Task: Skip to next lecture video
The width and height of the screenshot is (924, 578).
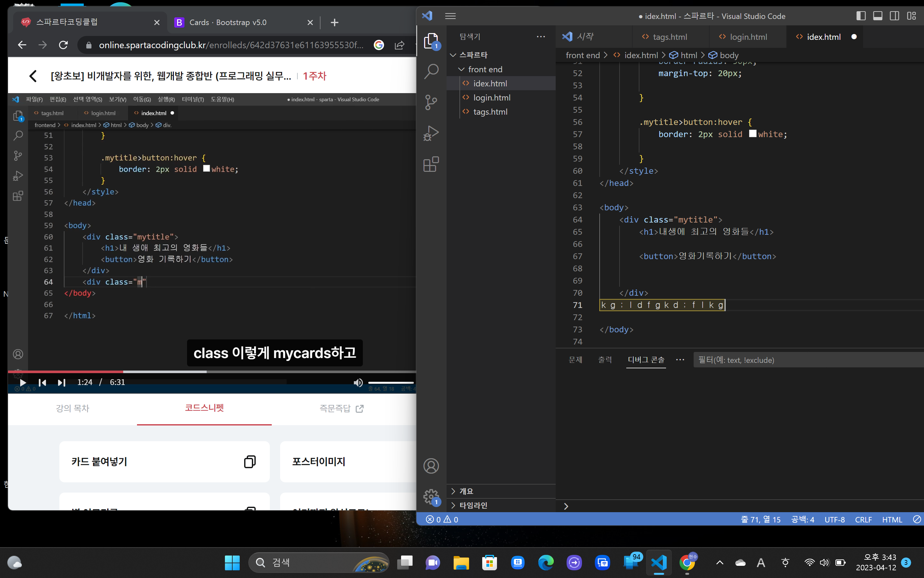Action: [x=62, y=382]
